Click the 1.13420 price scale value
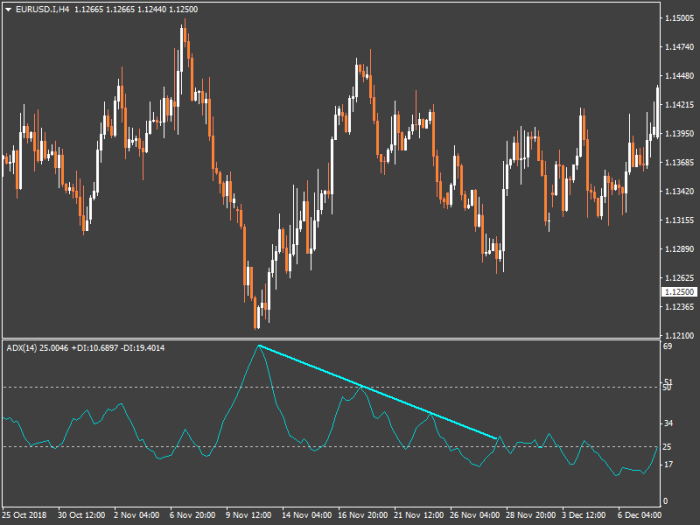This screenshot has width=700, height=525. click(679, 191)
